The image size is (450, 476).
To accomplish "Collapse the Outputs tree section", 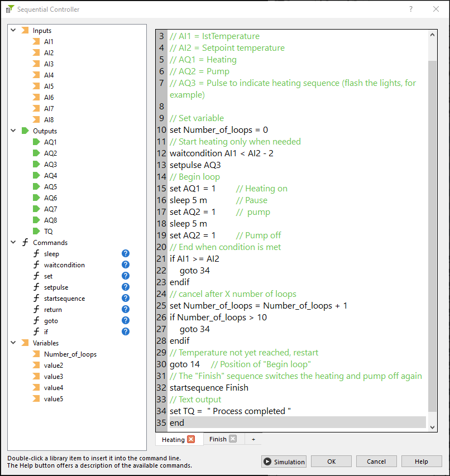I will click(x=13, y=131).
